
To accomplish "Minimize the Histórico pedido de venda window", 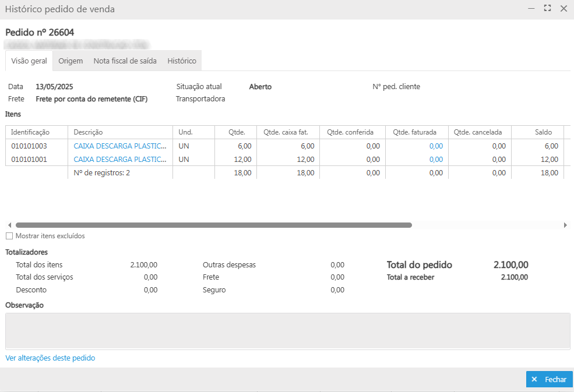I will click(x=531, y=9).
